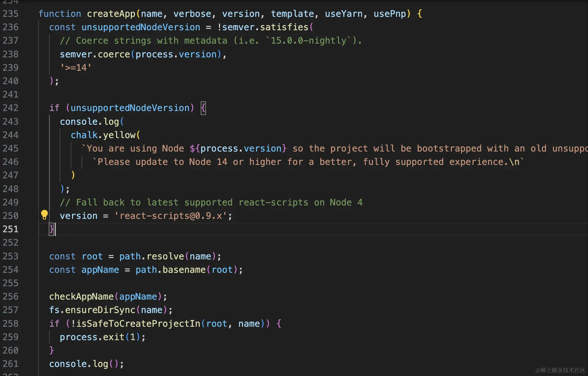Screen dimensions: 588x376
Task: Click path.basename on line 254
Action: coord(170,270)
